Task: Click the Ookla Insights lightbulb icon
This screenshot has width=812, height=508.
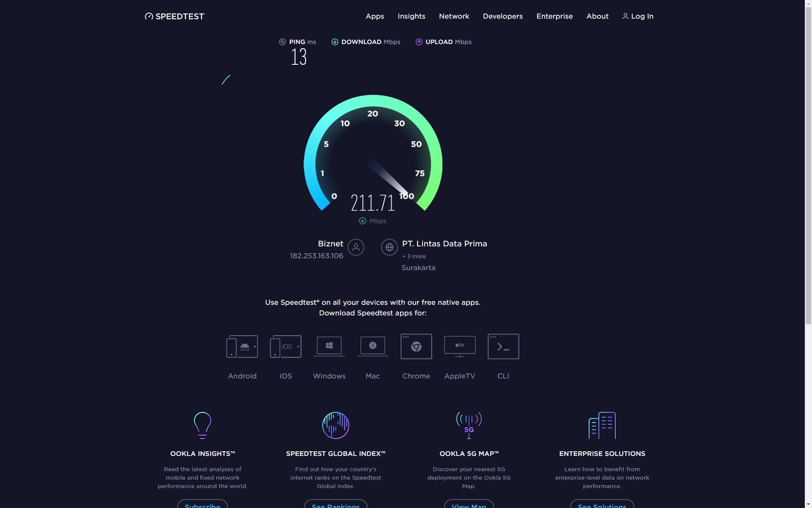Action: tap(203, 425)
